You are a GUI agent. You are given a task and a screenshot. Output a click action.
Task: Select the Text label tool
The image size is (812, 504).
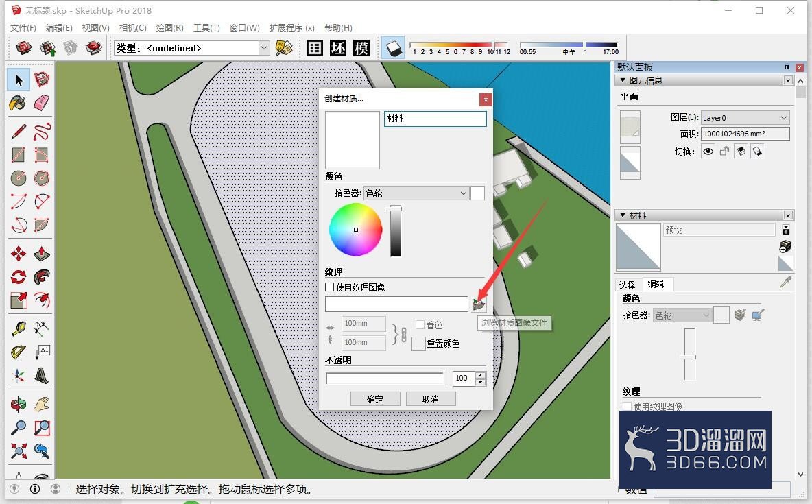[x=42, y=352]
